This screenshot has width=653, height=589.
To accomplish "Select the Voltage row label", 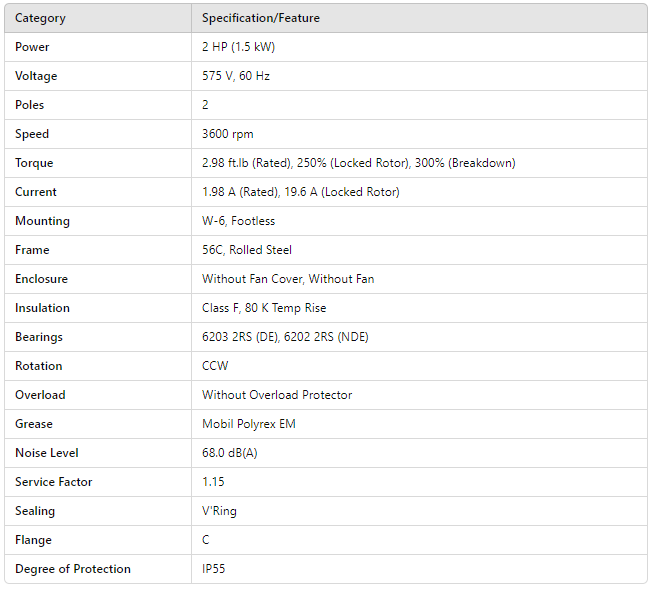I will pos(36,76).
